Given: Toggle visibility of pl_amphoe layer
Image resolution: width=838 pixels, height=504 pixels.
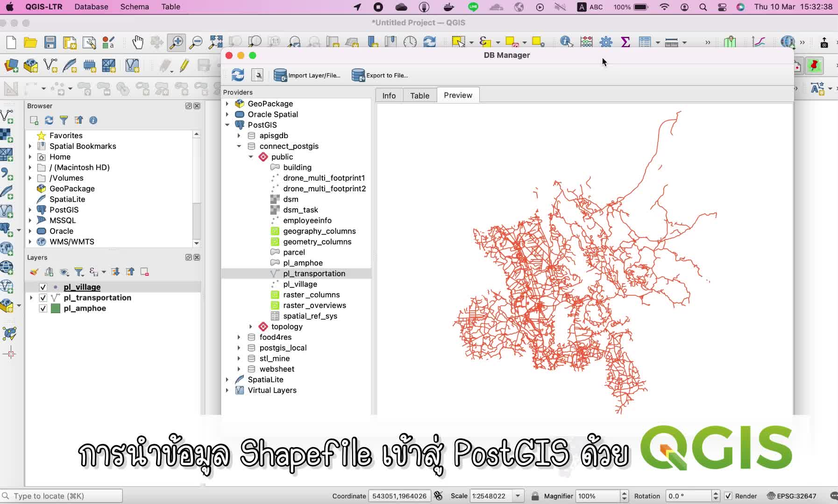Looking at the screenshot, I should pyautogui.click(x=43, y=308).
